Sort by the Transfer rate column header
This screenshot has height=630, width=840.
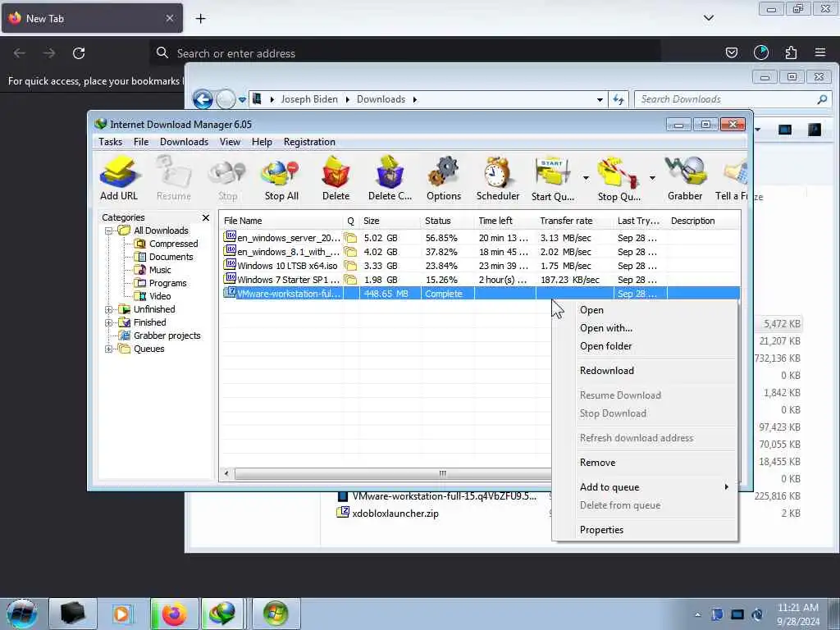tap(574, 221)
